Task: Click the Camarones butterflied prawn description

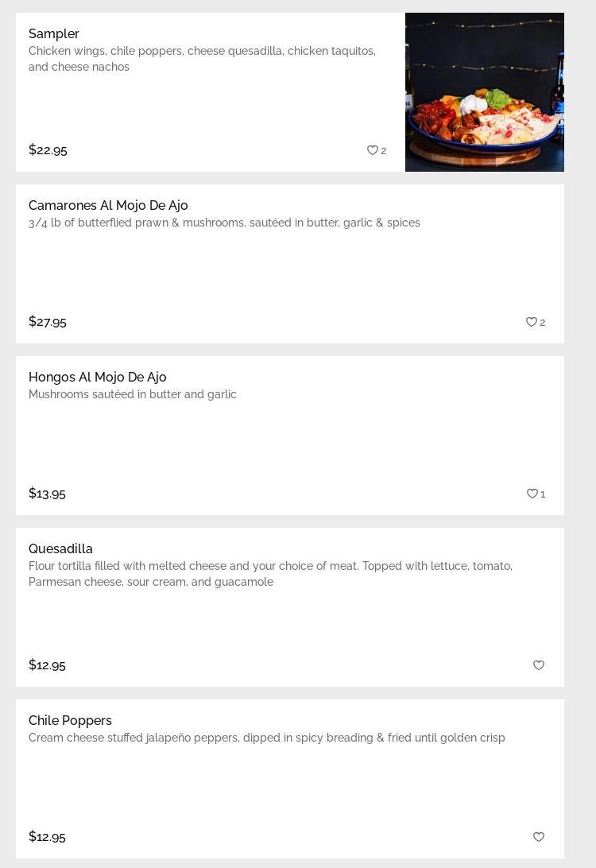Action: click(x=224, y=223)
